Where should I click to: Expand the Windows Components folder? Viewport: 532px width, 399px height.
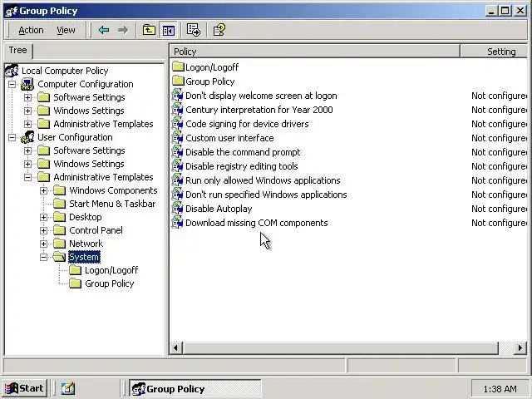[x=44, y=190]
